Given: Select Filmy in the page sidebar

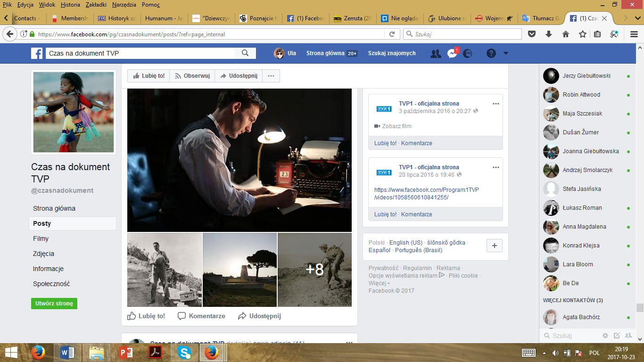Looking at the screenshot, I should pyautogui.click(x=41, y=239).
